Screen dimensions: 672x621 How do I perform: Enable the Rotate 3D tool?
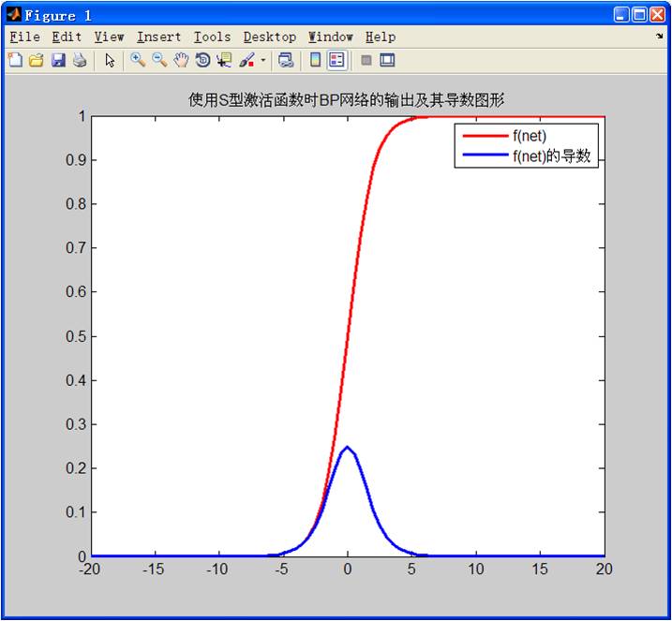[x=202, y=60]
